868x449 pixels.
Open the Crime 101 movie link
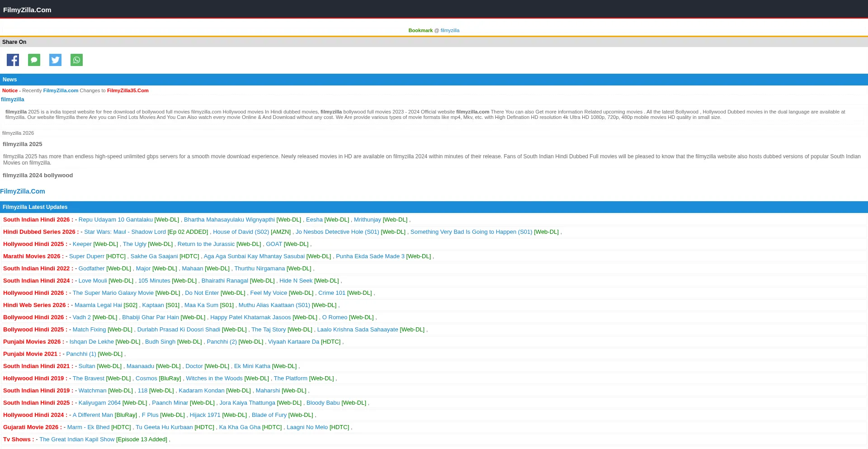coord(332,293)
